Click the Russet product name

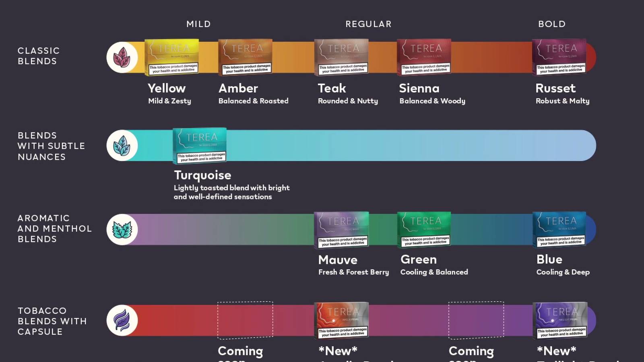point(555,88)
